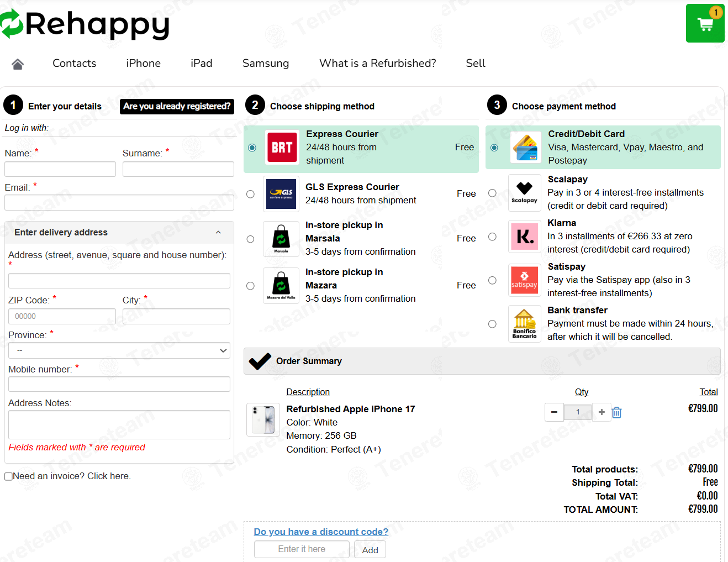Choose in-store pickup in Mazara
728x562 pixels.
pyautogui.click(x=250, y=286)
